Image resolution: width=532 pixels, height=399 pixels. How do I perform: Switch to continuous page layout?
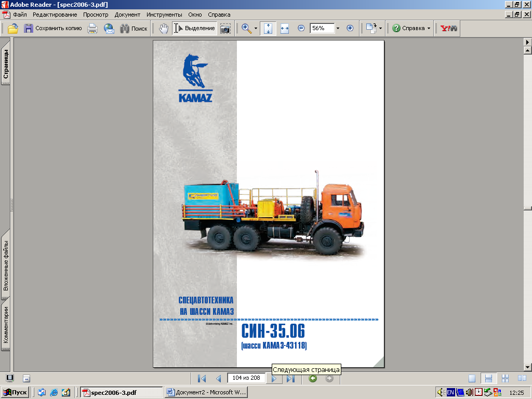click(x=488, y=378)
